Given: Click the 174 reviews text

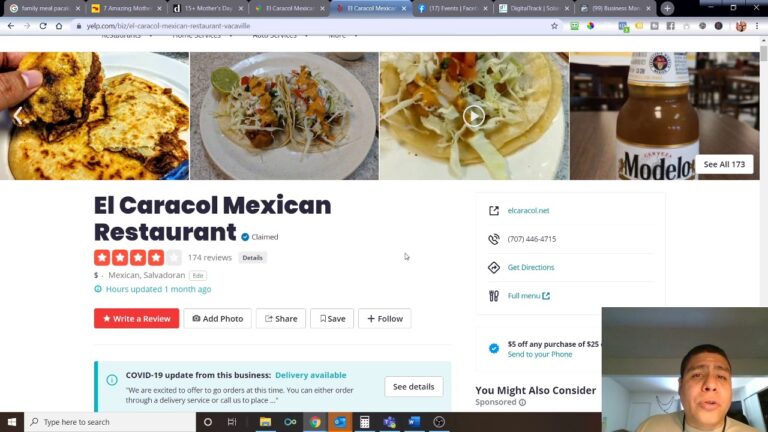Looking at the screenshot, I should click(210, 258).
